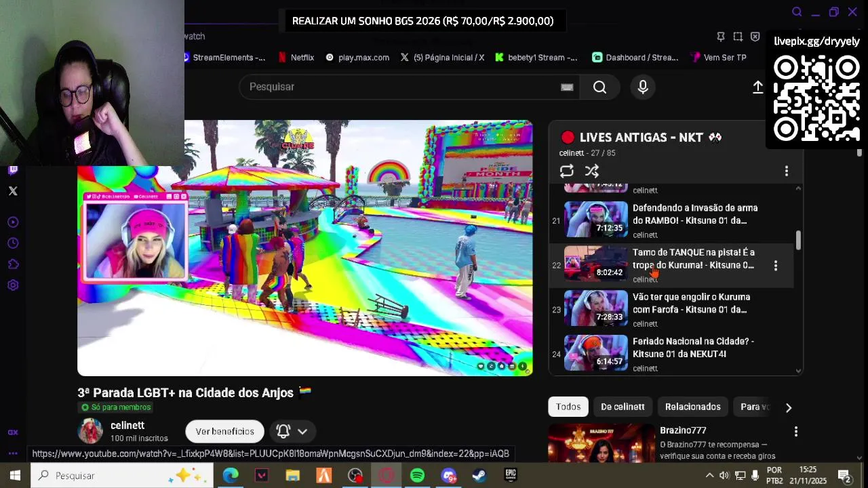
Task: Play Tamo de TANQUE na pista video title
Action: tap(693, 259)
